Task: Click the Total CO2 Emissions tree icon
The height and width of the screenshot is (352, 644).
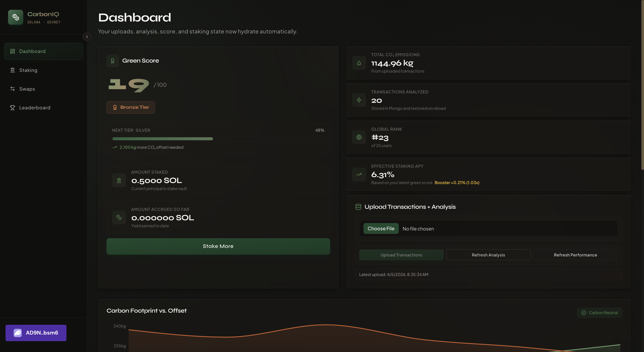Action: pos(359,63)
